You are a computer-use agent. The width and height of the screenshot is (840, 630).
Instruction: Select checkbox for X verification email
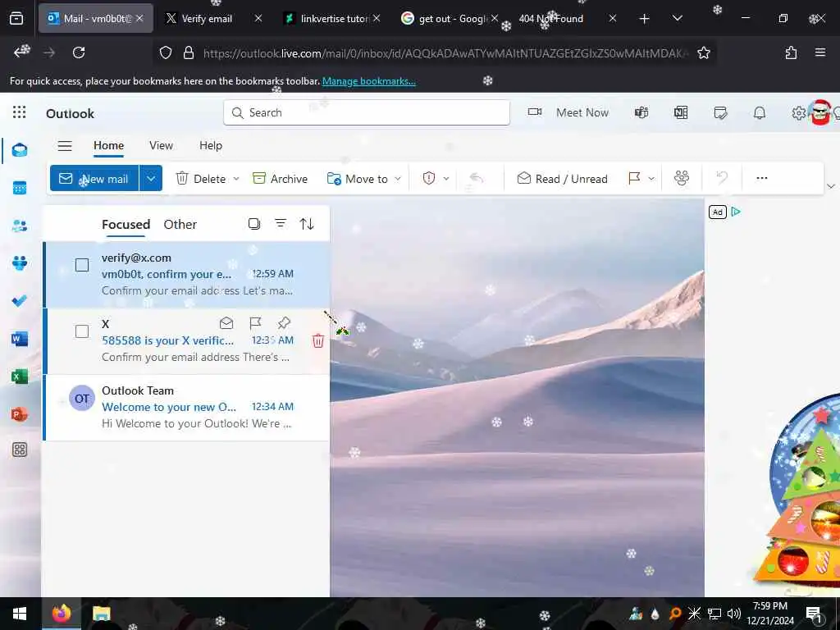click(x=82, y=331)
